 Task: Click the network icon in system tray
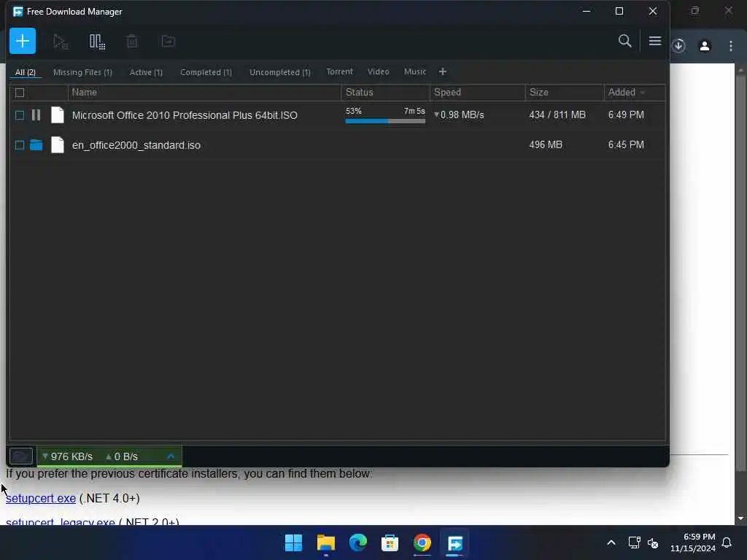pyautogui.click(x=634, y=542)
